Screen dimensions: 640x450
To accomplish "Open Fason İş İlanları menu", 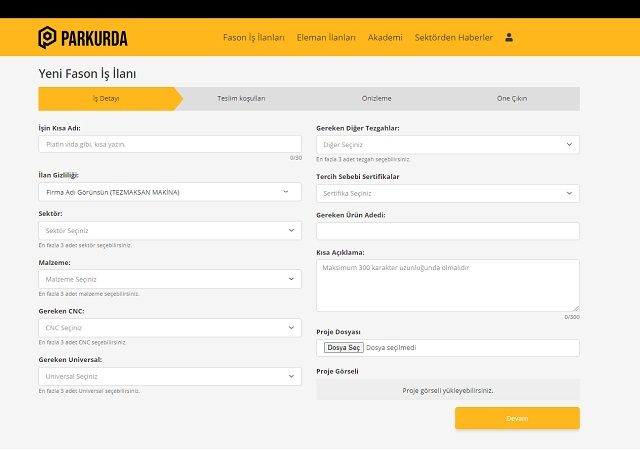I will point(253,38).
